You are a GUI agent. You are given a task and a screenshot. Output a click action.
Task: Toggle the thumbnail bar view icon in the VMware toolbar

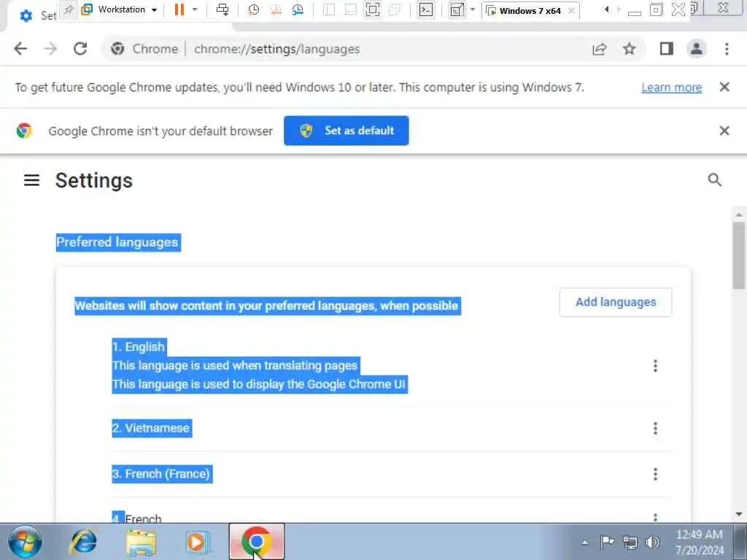coord(351,9)
